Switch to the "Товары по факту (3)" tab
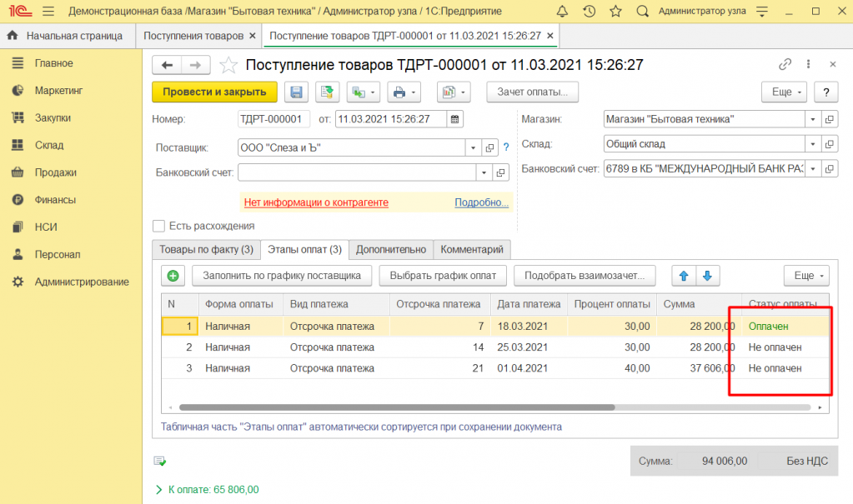 (206, 249)
